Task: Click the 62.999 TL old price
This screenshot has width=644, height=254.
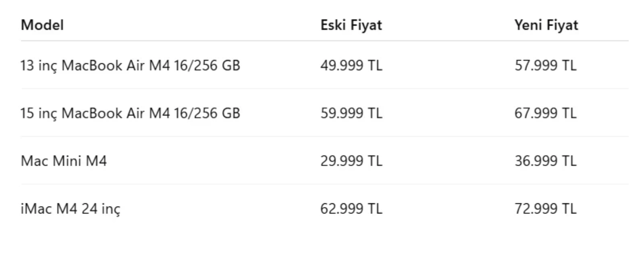Action: [351, 209]
